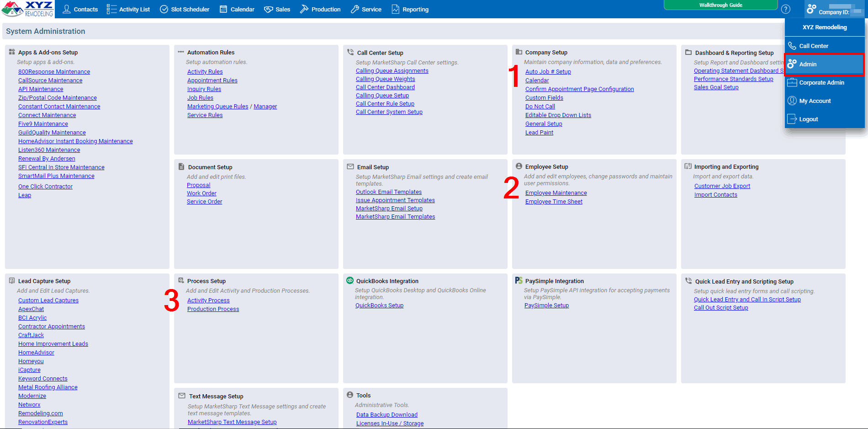Open the QuickBooks Setup link

[379, 306]
